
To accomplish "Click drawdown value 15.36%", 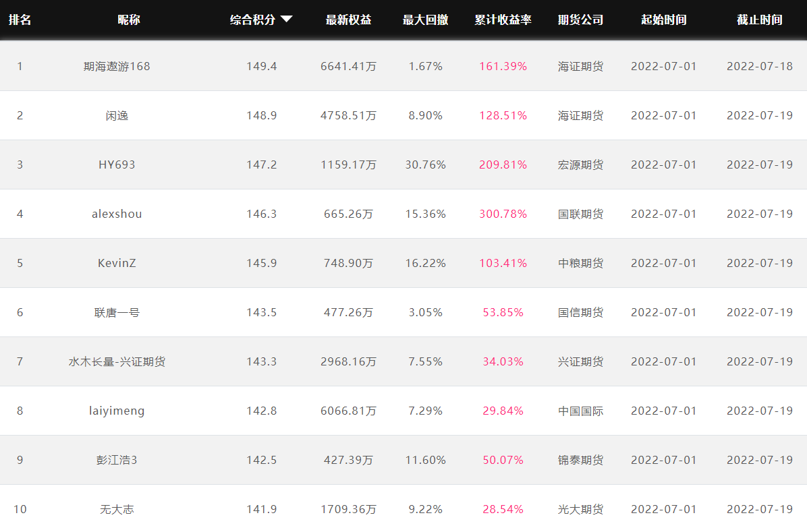I will coord(426,214).
